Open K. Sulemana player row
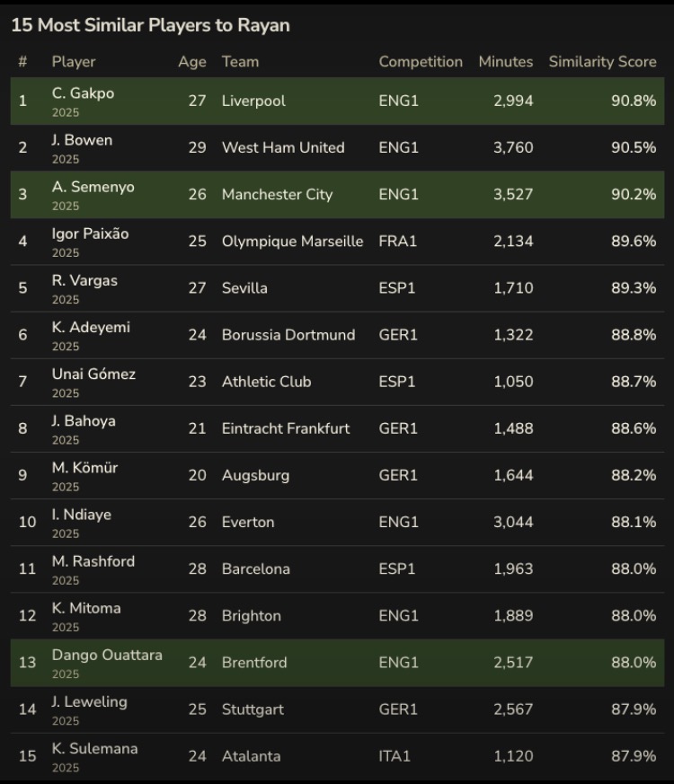The height and width of the screenshot is (784, 674). click(337, 756)
